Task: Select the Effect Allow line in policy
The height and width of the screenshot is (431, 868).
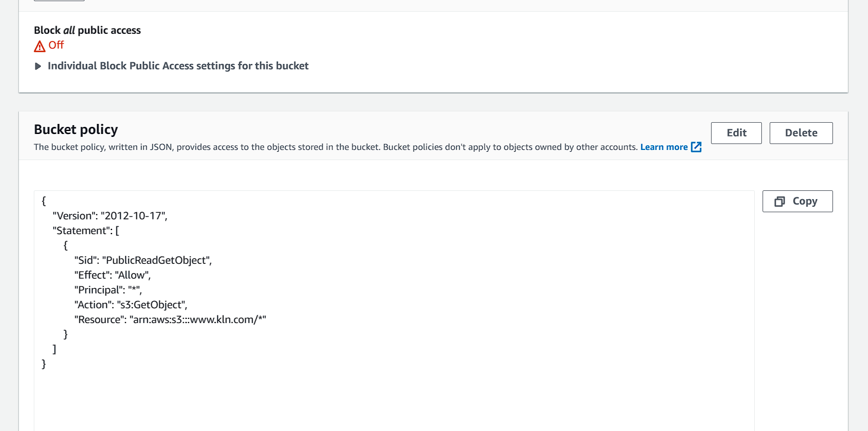Action: tap(111, 274)
